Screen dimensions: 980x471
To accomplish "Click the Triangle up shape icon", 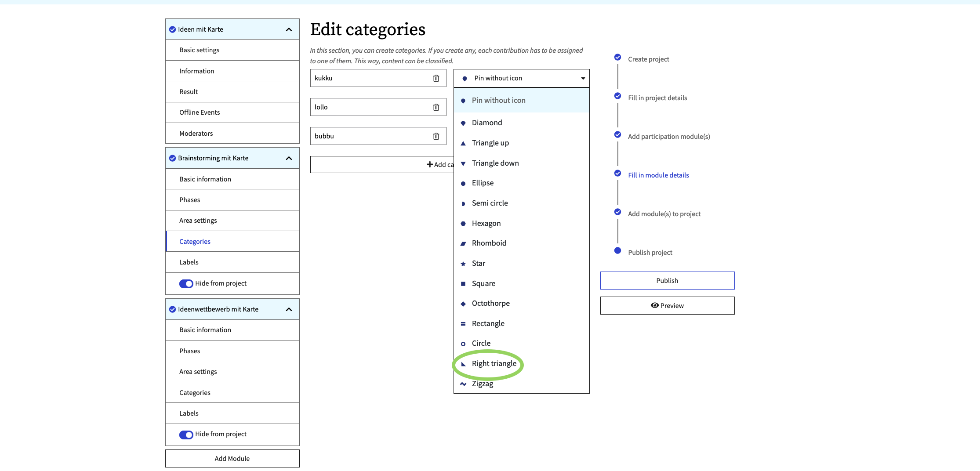I will click(463, 143).
